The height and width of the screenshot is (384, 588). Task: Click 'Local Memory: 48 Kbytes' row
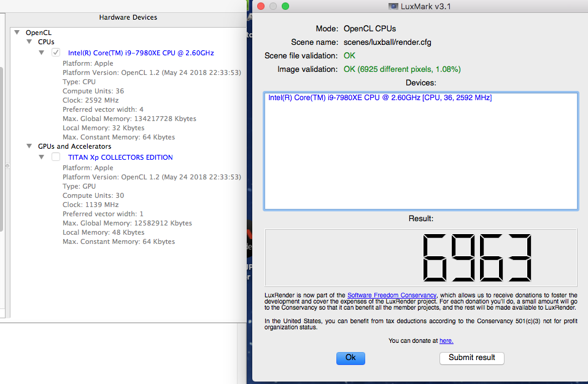pyautogui.click(x=104, y=232)
